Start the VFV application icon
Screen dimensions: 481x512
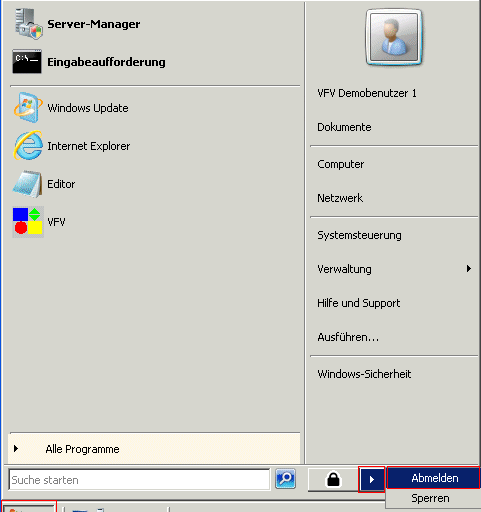[28, 222]
